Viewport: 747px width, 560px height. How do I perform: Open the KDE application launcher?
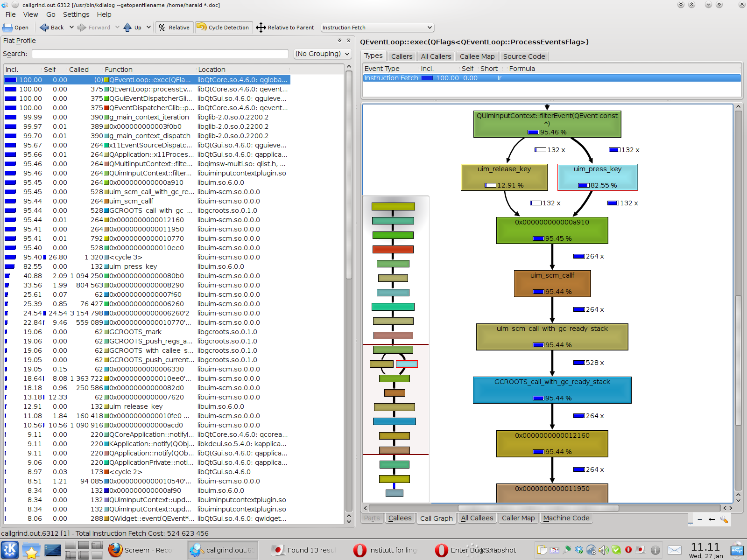tap(10, 550)
